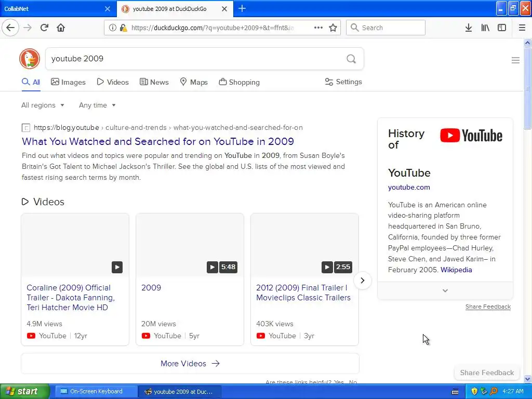Open the Any time filter dropdown
This screenshot has height=399, width=532.
point(97,105)
